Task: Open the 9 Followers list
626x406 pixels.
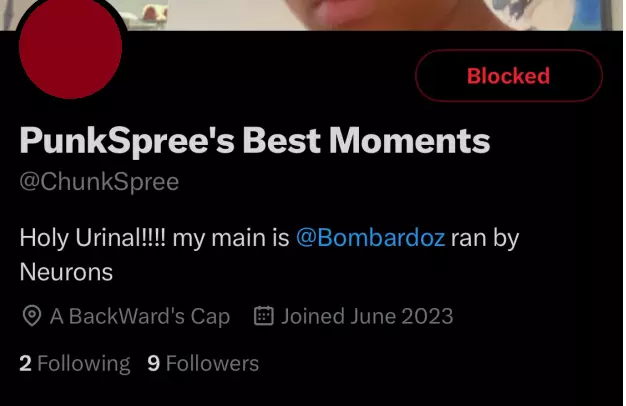Action: point(203,364)
